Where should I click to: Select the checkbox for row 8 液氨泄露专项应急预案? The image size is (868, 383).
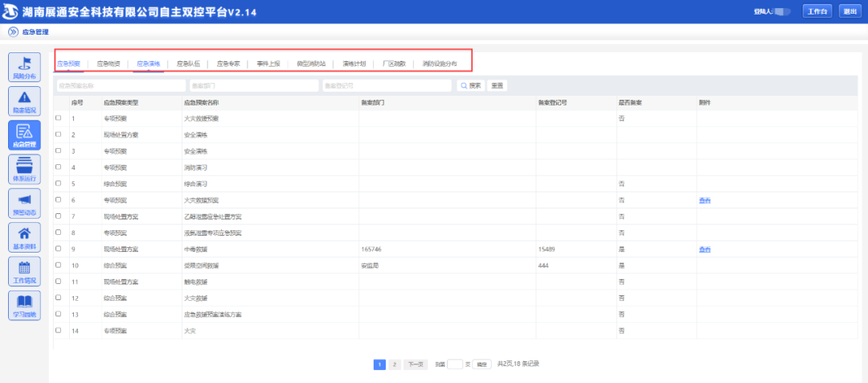pyautogui.click(x=59, y=233)
